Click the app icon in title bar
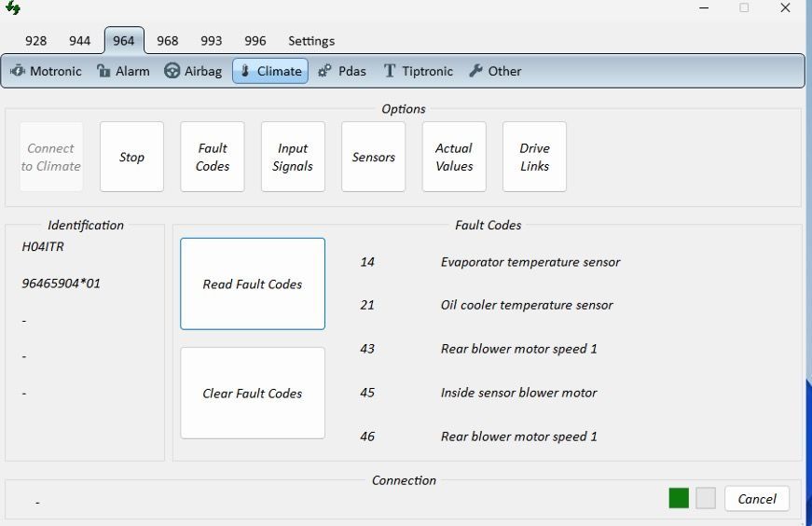The height and width of the screenshot is (526, 812). pyautogui.click(x=13, y=8)
